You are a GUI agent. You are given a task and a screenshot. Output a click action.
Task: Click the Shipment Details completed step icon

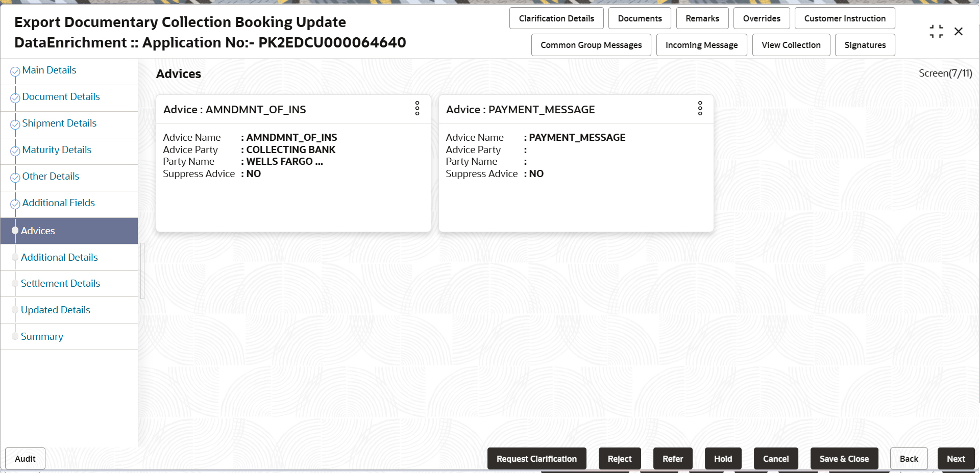click(15, 125)
